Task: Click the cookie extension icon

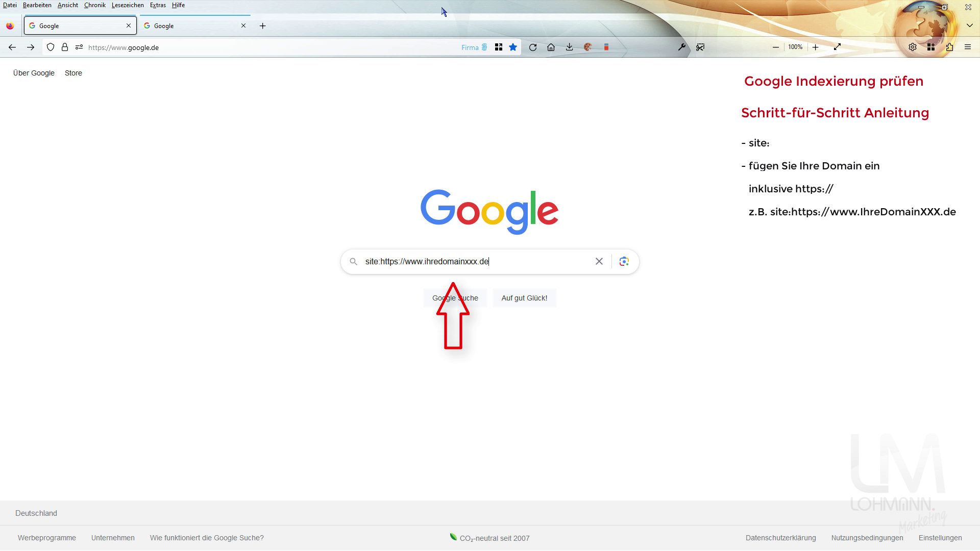Action: [x=588, y=47]
